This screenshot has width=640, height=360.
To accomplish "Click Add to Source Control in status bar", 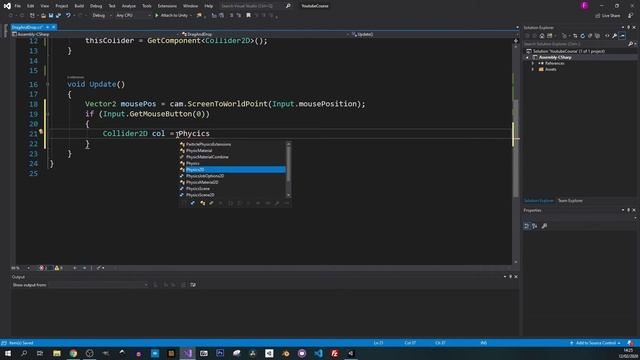I will tap(595, 343).
